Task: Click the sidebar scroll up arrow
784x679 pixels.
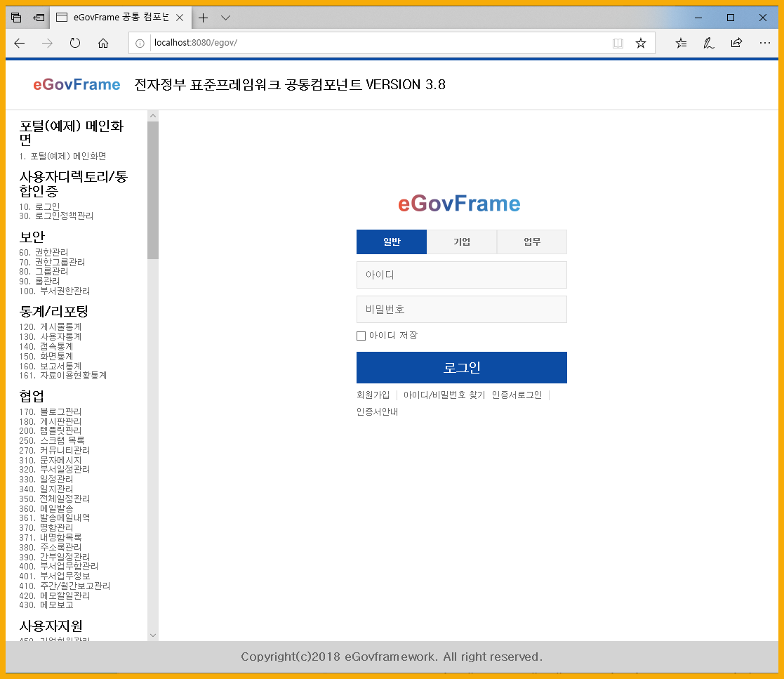Action: [153, 116]
